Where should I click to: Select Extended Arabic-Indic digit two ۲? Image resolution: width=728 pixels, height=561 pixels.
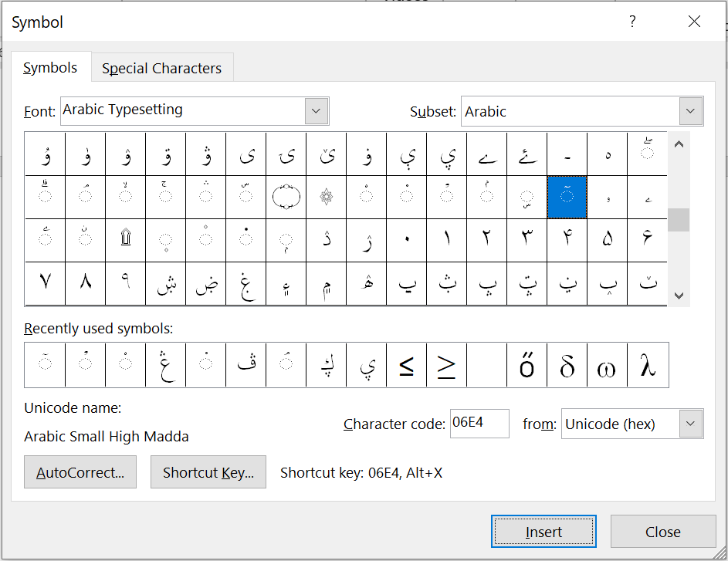[x=486, y=240]
